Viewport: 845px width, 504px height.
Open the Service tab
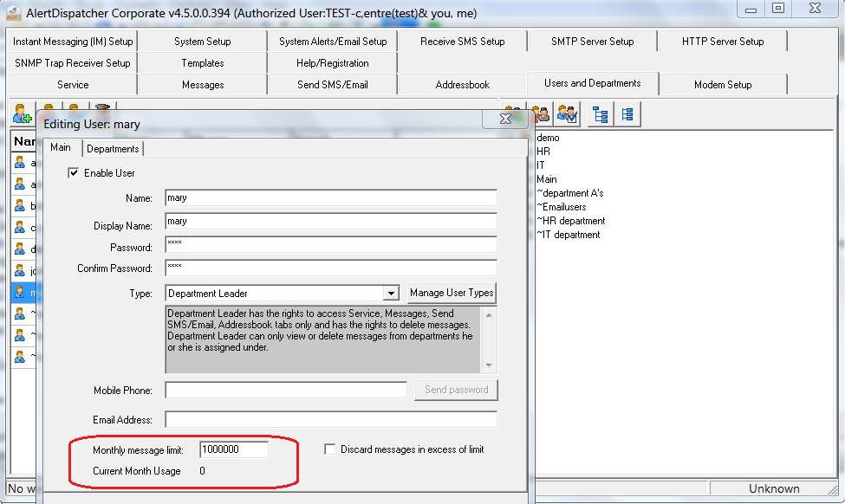73,85
